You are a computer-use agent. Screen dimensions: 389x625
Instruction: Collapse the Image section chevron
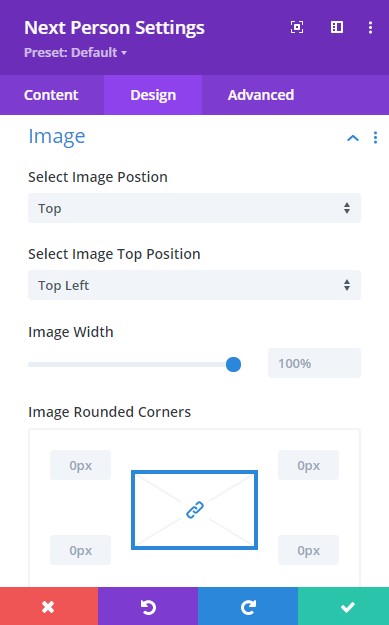(353, 138)
